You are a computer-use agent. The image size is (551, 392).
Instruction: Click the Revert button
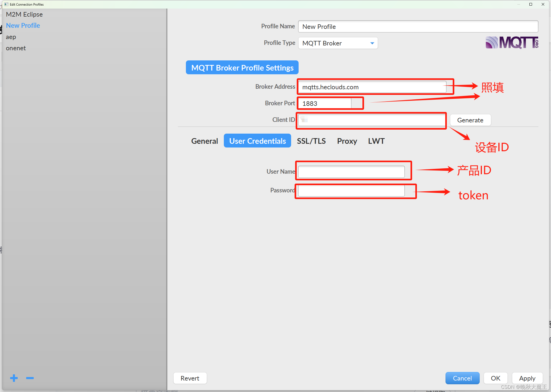[x=190, y=378]
